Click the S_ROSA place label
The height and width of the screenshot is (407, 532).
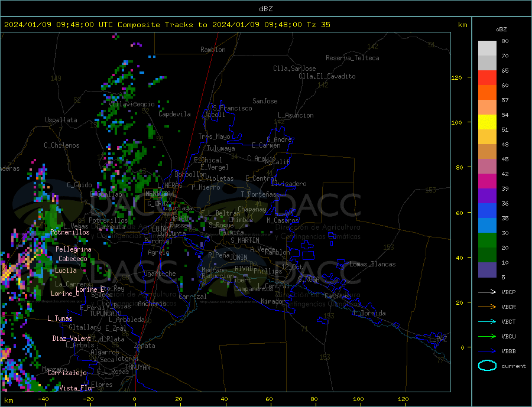[x=309, y=279]
